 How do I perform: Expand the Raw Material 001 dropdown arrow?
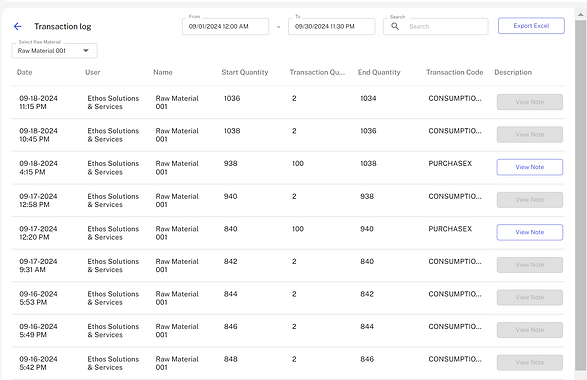(86, 51)
